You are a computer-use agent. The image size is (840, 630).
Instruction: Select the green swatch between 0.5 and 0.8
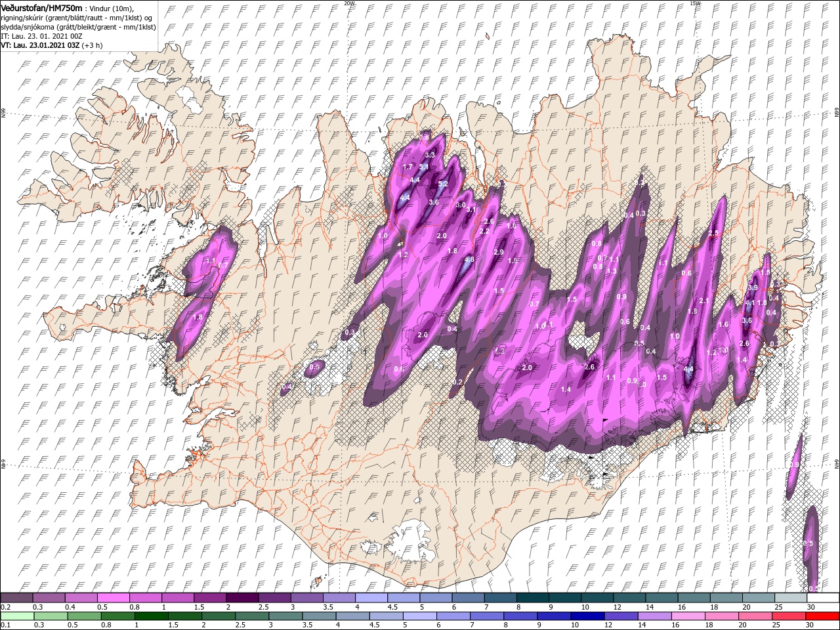84,616
